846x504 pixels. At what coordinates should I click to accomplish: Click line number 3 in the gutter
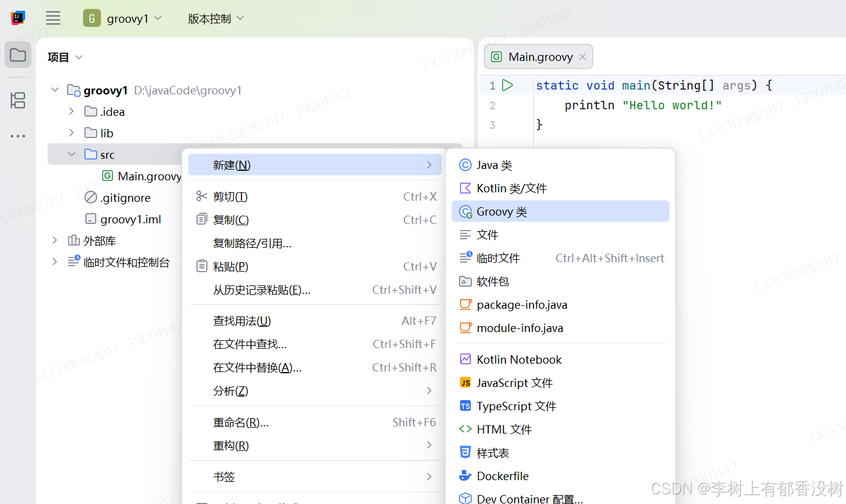click(x=492, y=125)
